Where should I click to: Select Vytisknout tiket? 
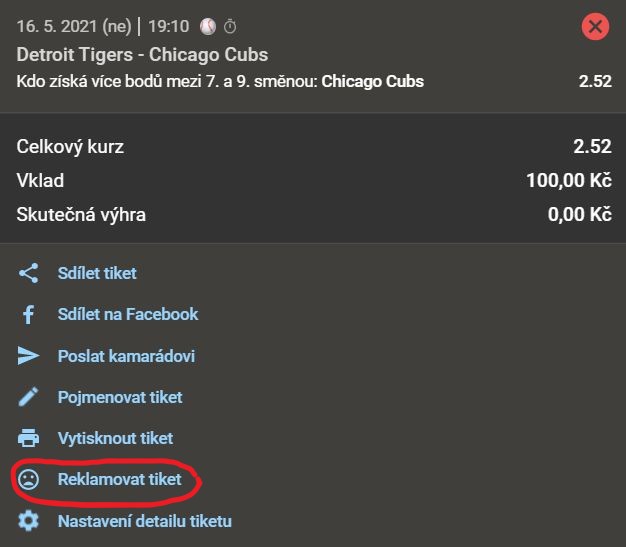[115, 438]
